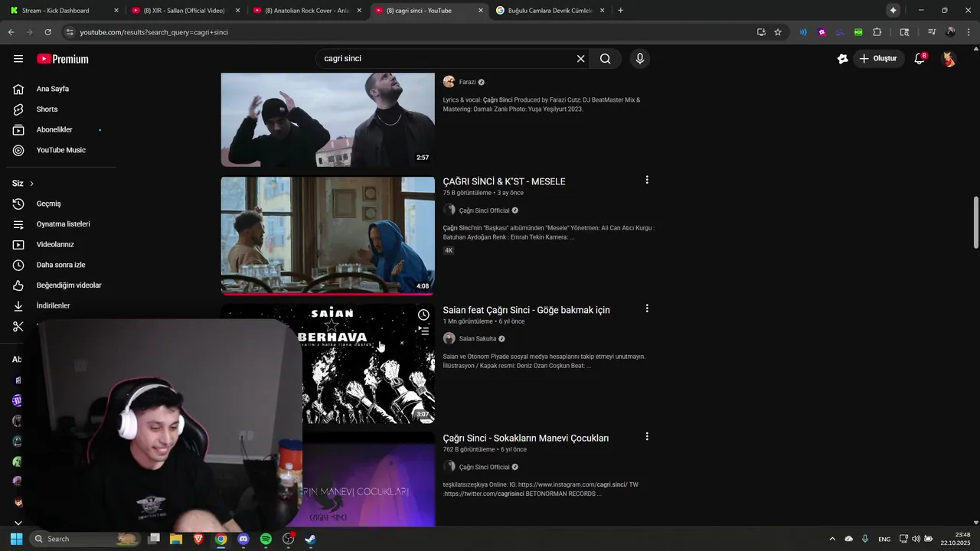Screen dimensions: 980x551
Task: Start voice search with microphone icon
Action: point(640,59)
